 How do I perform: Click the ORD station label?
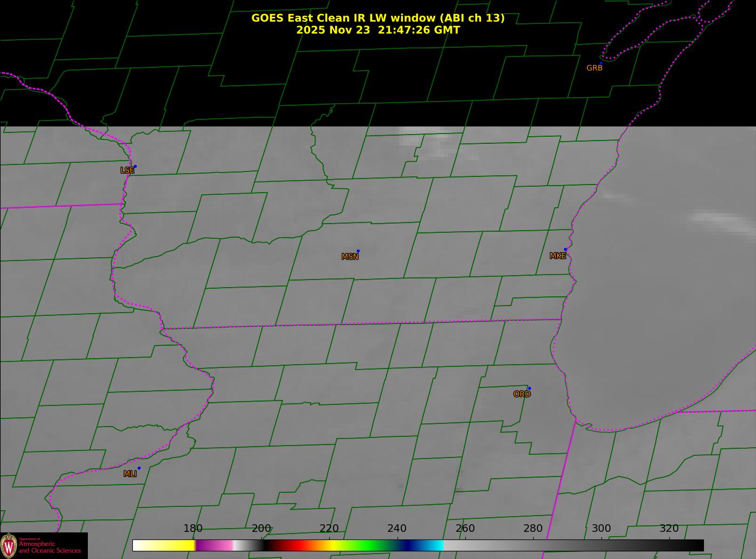click(x=522, y=395)
